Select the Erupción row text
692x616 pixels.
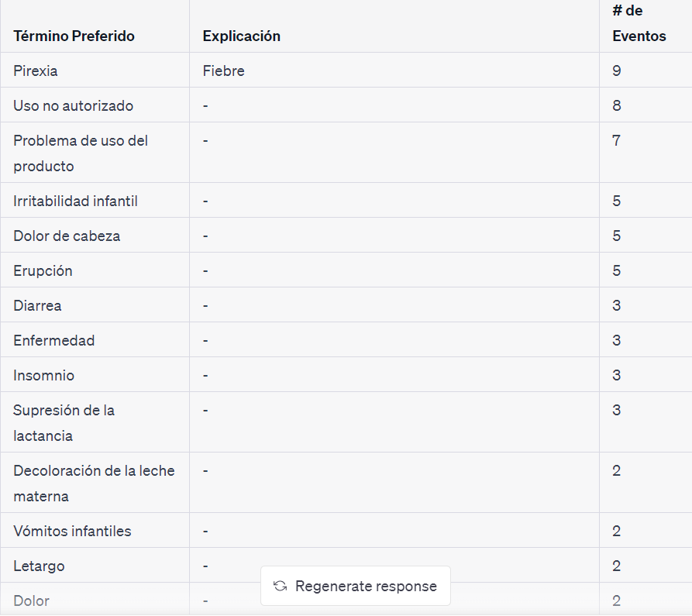tap(43, 270)
